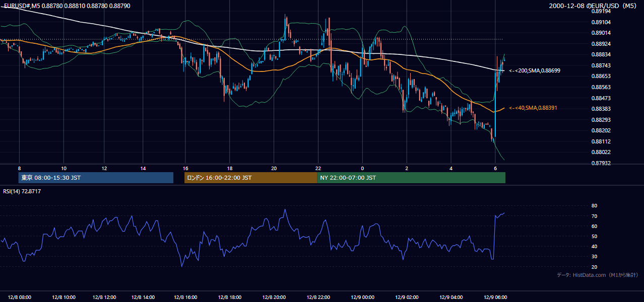Click the 12/8 12:00 date label
Screen dimensions: 644x302
[x=105, y=297]
